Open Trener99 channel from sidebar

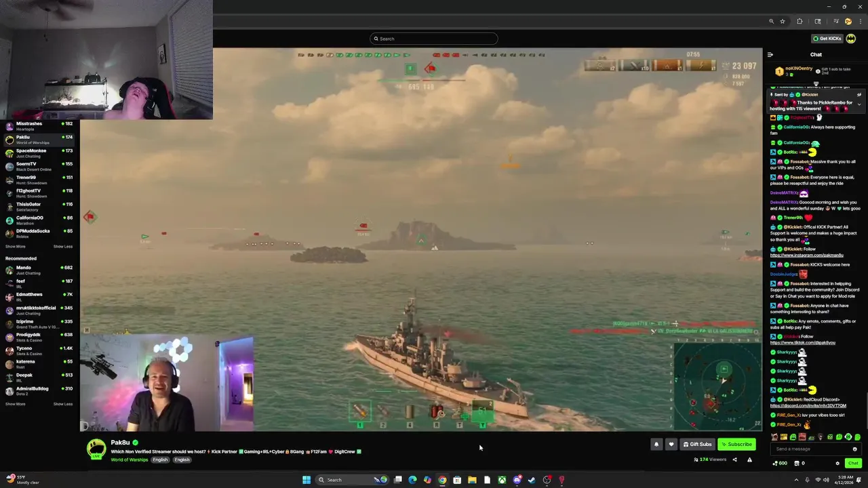pyautogui.click(x=39, y=180)
